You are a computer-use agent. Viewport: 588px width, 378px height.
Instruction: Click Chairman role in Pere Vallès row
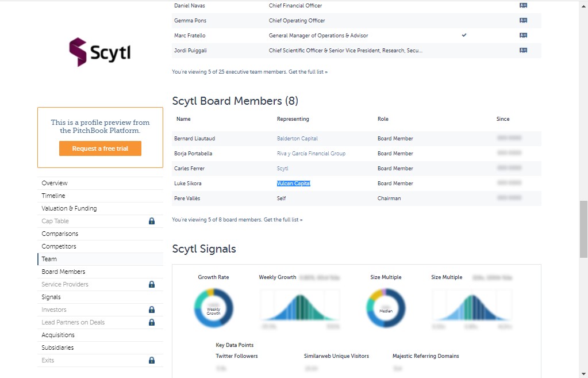coord(389,198)
